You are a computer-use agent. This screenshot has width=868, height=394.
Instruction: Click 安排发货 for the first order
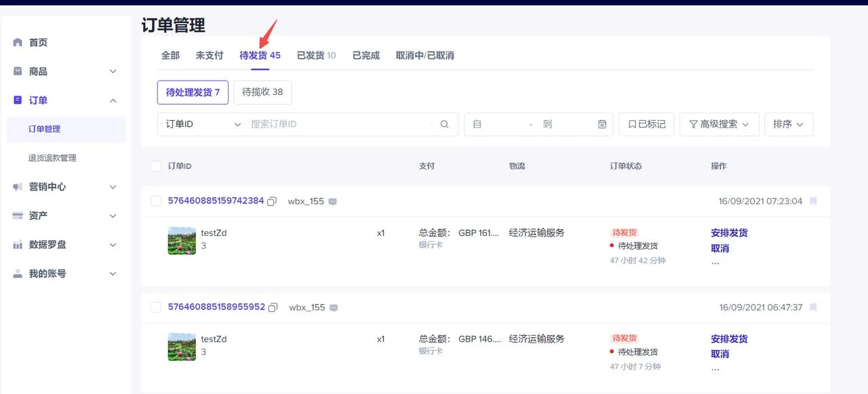point(729,233)
